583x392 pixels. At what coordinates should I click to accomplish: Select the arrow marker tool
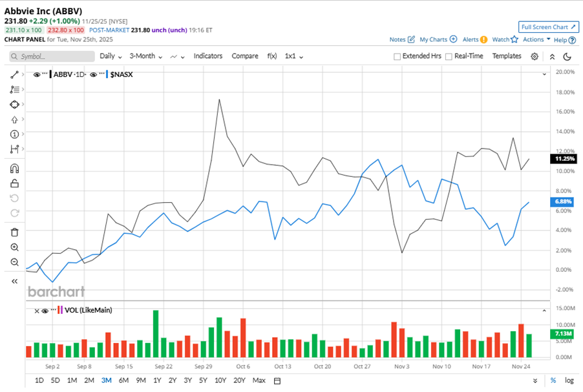(14, 119)
